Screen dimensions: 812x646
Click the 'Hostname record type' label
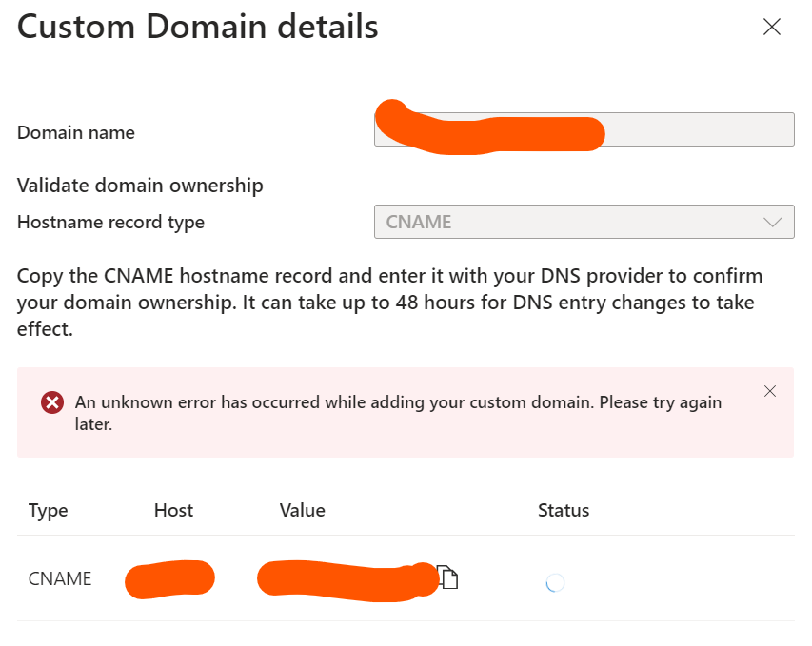pyautogui.click(x=110, y=223)
